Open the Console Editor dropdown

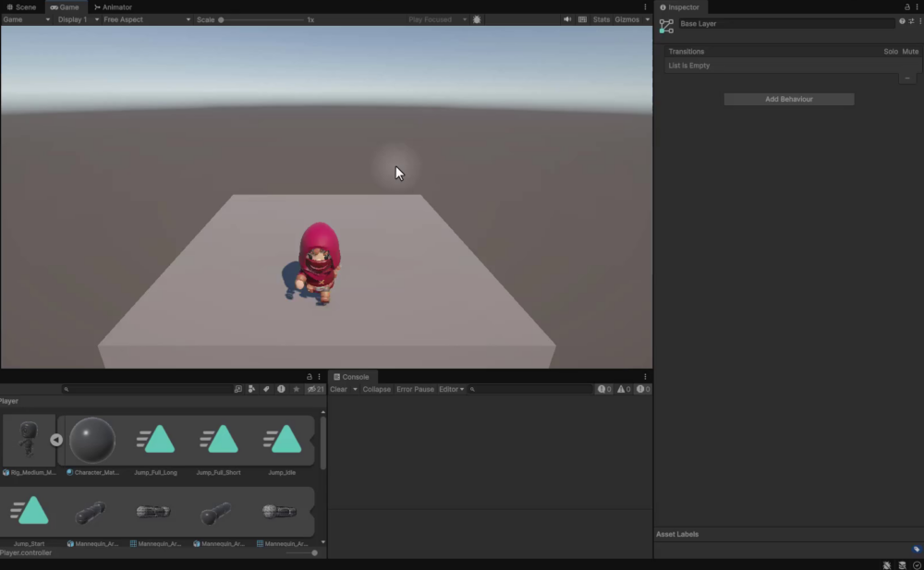click(x=452, y=389)
